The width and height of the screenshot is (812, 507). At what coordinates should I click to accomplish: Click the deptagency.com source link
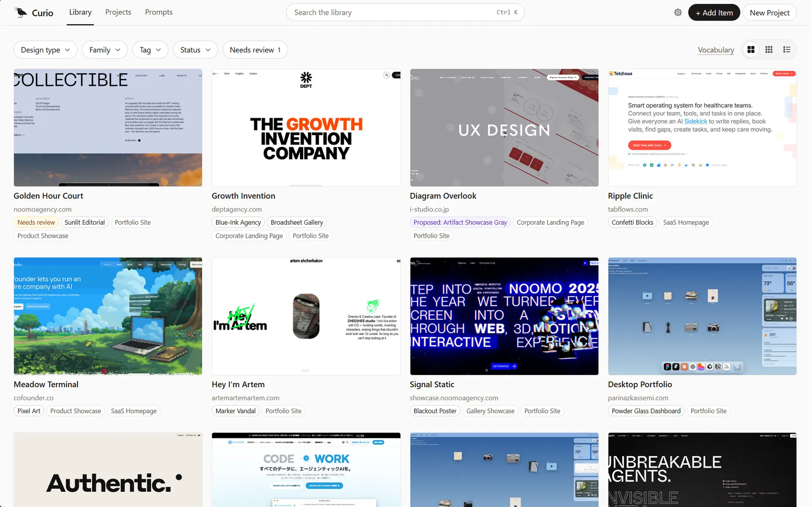coord(236,209)
